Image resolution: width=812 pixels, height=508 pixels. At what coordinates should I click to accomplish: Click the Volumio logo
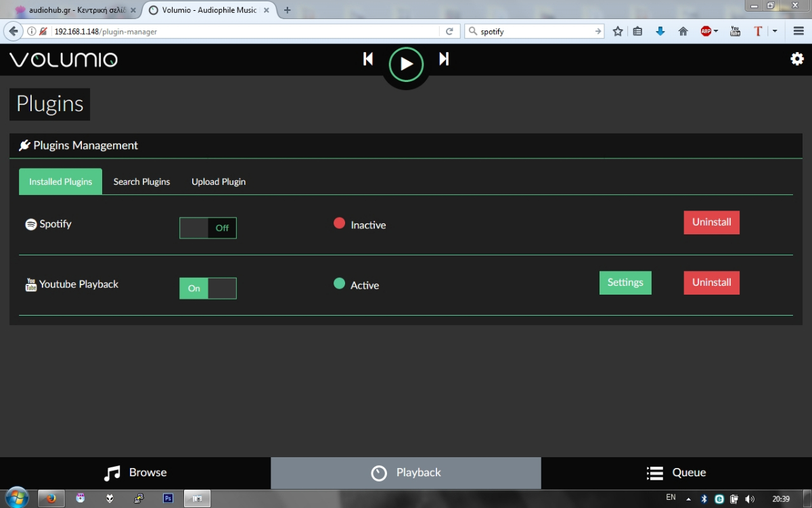(64, 60)
